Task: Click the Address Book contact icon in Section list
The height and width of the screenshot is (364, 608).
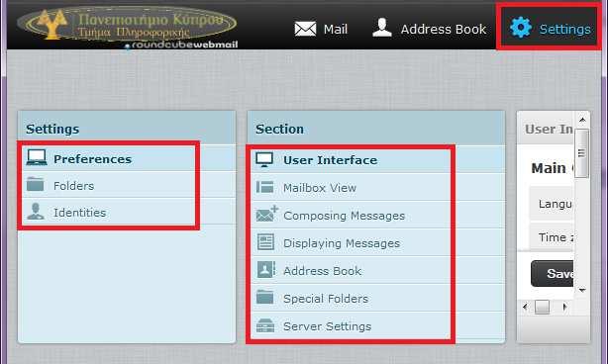Action: (266, 269)
